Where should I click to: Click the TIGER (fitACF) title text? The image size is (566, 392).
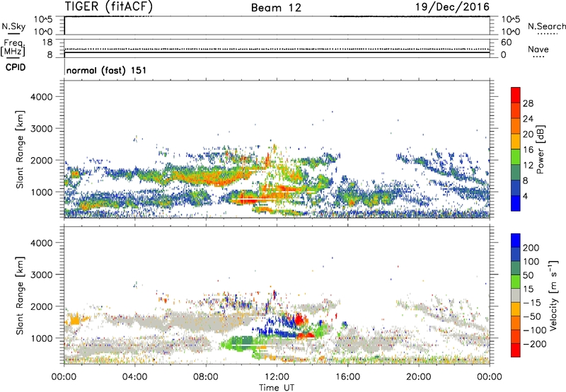(x=109, y=6)
